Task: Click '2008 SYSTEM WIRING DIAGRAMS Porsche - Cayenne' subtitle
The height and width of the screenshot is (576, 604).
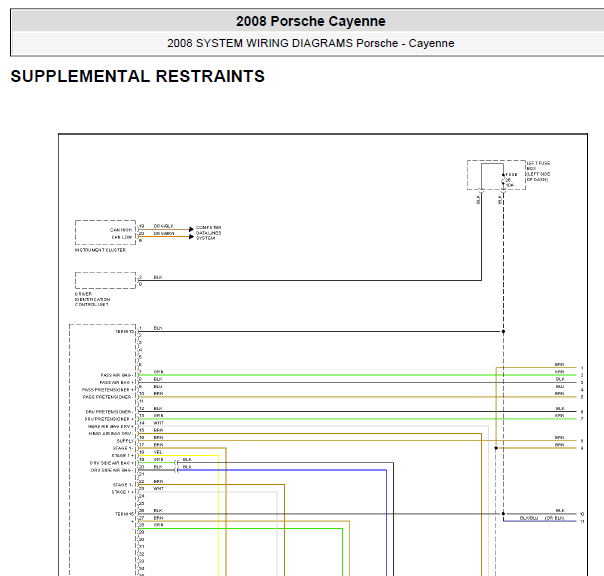Action: [310, 43]
